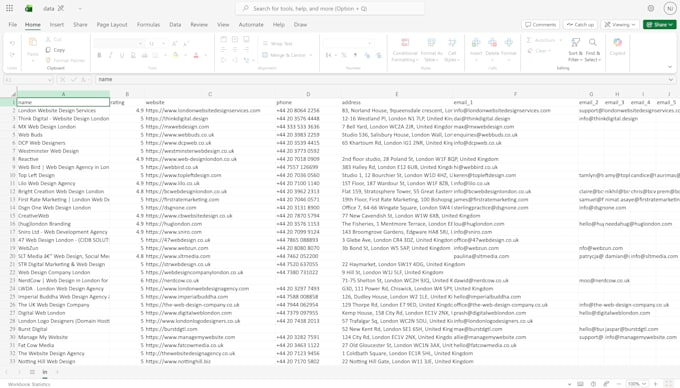Center text horizontally
Screen dimensions: 680x388
pos(235,49)
